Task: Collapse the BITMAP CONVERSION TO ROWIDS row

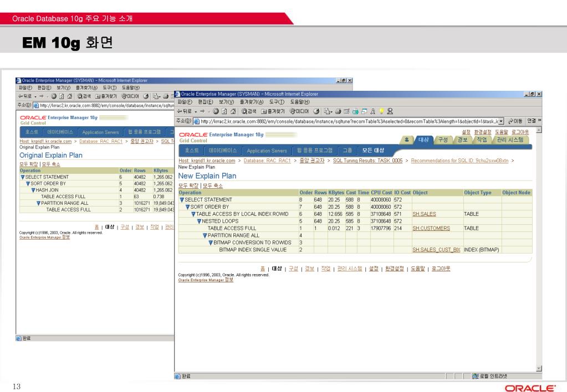Action: (x=211, y=243)
